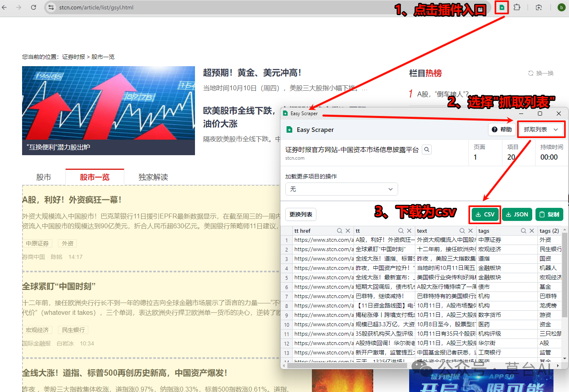Screen dimensions: 569x392
Task: Search within the 'text' column
Action: click(462, 231)
